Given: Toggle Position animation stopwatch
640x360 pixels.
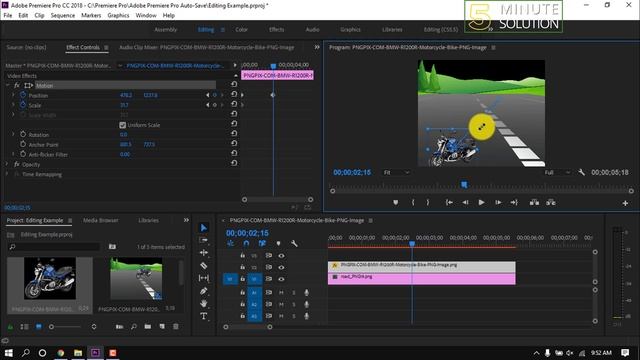Looking at the screenshot, I should pos(23,95).
